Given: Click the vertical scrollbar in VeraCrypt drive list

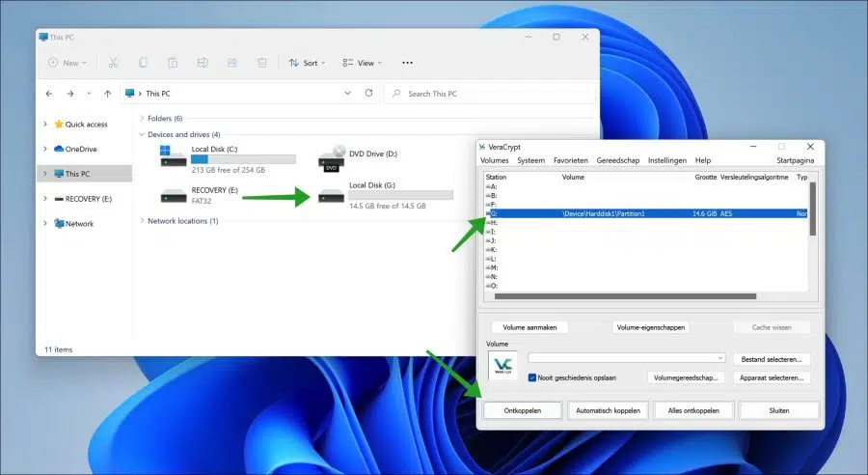Looking at the screenshot, I should click(813, 209).
